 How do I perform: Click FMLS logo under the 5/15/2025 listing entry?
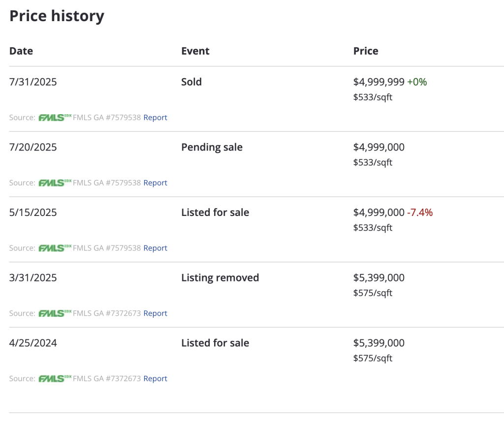pyautogui.click(x=55, y=248)
